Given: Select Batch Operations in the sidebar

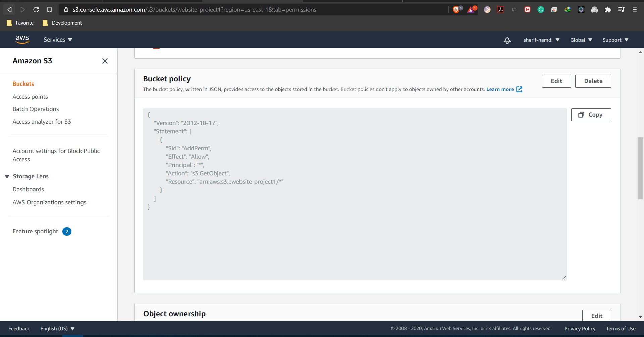Looking at the screenshot, I should click(36, 109).
